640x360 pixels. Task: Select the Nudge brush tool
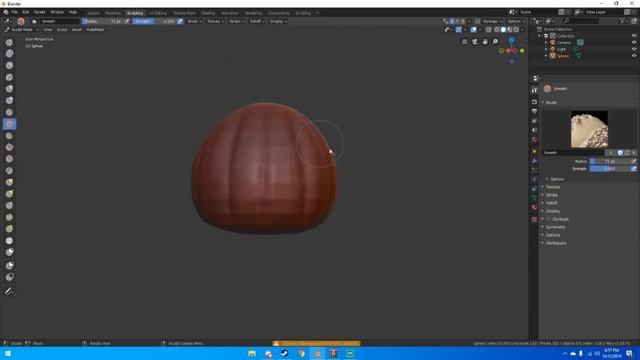(x=9, y=217)
